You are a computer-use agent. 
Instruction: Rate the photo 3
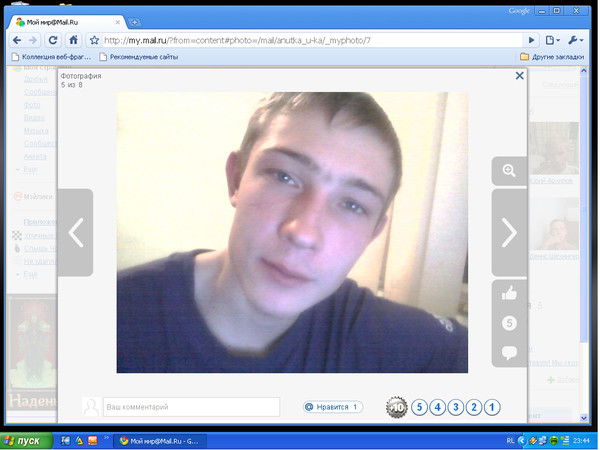coord(455,407)
